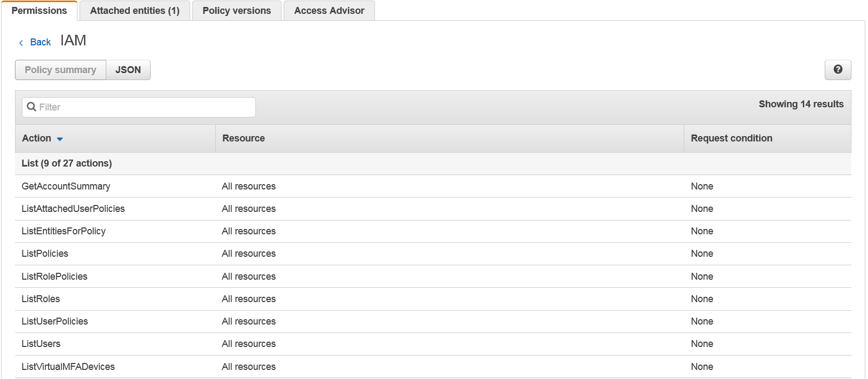Open the Attached entities tab

(135, 11)
